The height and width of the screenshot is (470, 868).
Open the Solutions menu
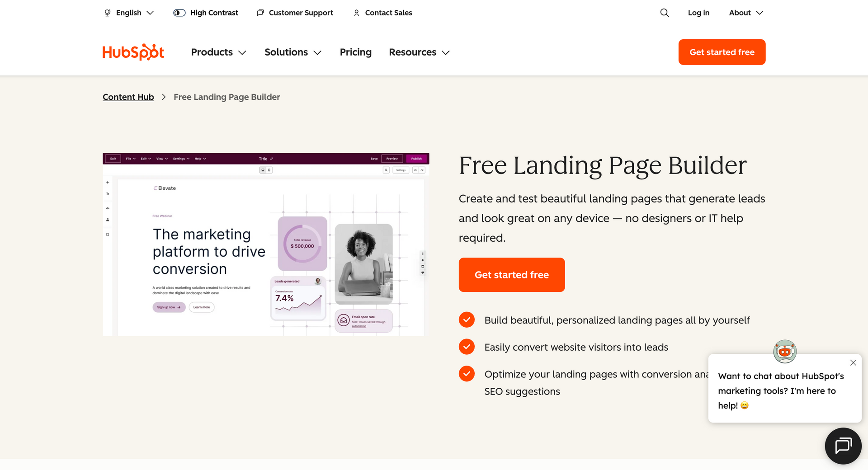tap(293, 52)
